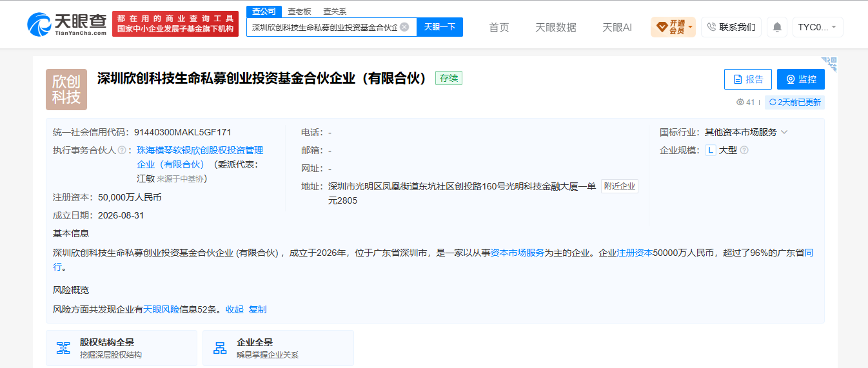Open 珠海横琴软银欣创股权投资管理企业 partner link

click(200, 157)
